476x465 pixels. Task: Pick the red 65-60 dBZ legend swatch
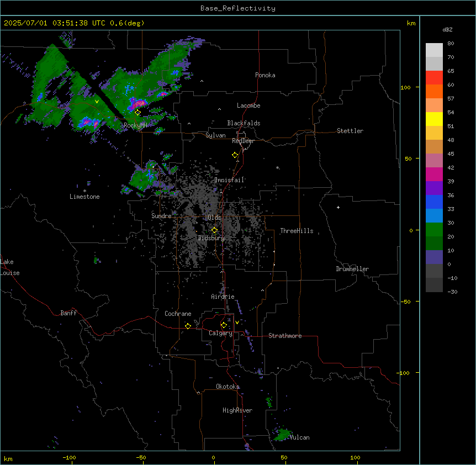[x=434, y=78]
